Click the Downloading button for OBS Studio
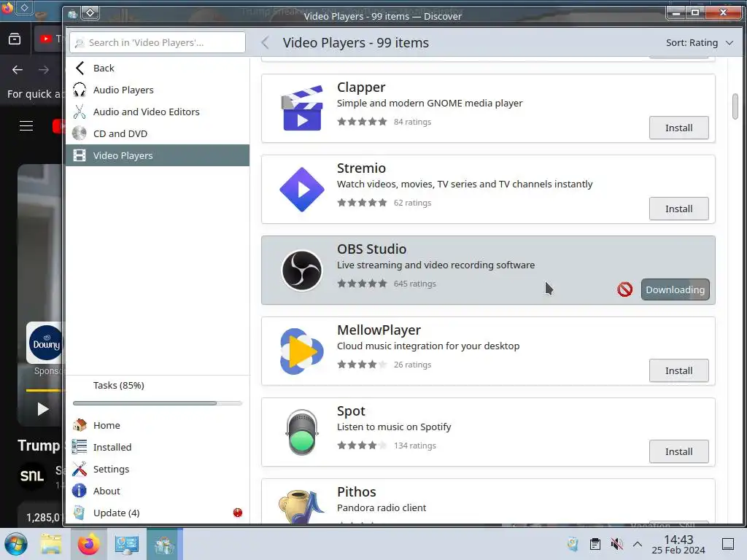The width and height of the screenshot is (747, 560). (x=675, y=289)
